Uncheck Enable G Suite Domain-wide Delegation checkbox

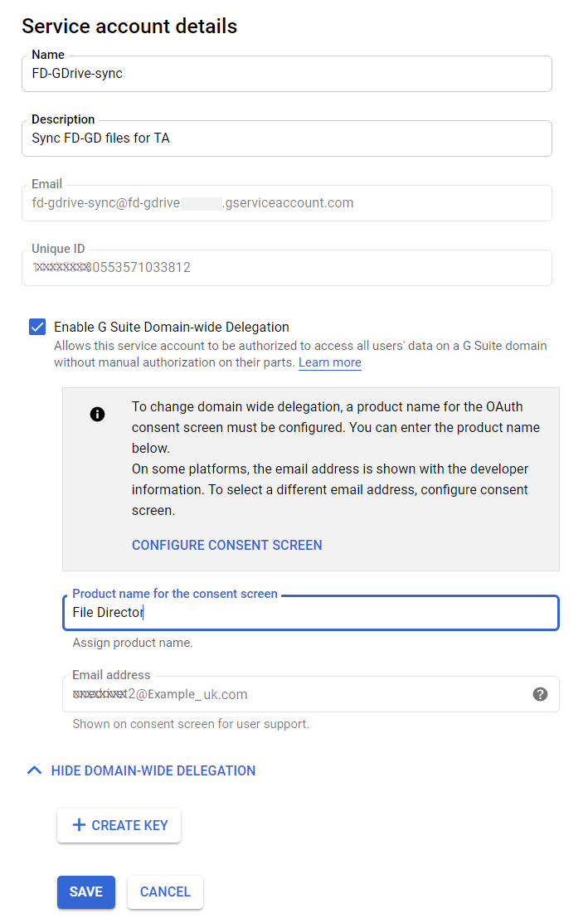[37, 327]
